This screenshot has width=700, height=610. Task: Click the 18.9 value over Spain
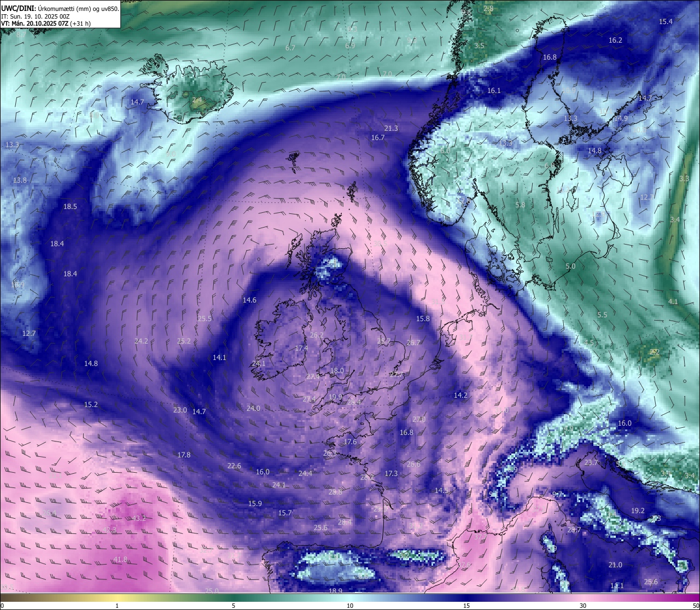[335, 591]
